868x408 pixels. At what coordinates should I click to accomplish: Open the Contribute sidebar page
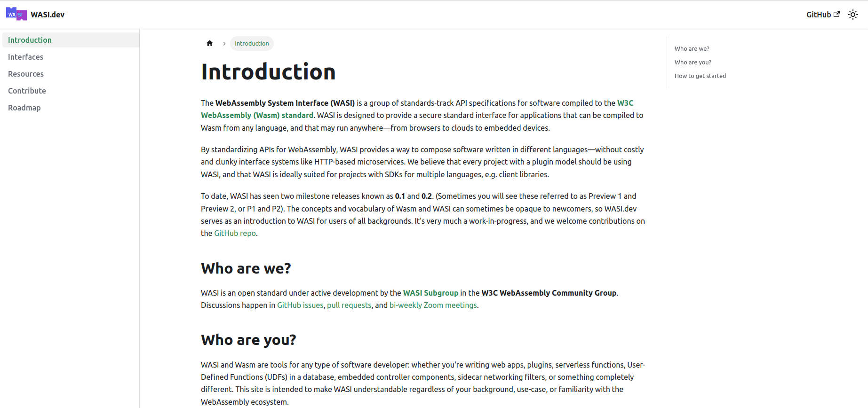(x=27, y=91)
